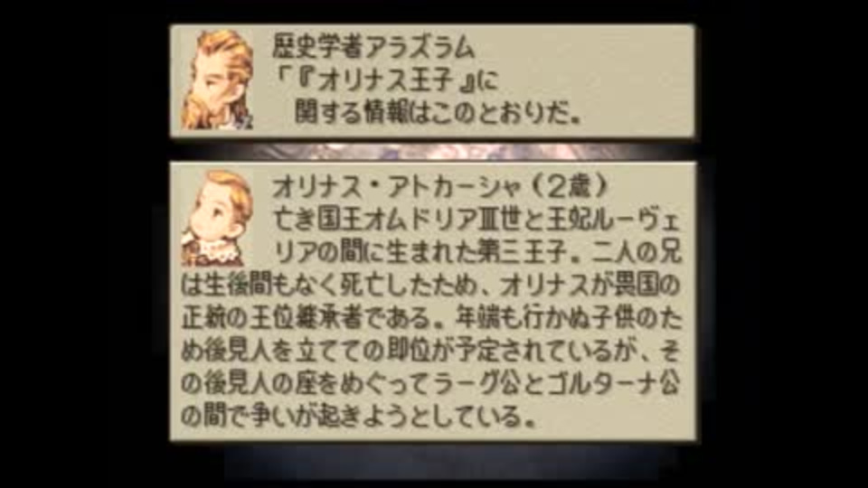Click the line starting は生後間もなく死亡

coord(430,286)
